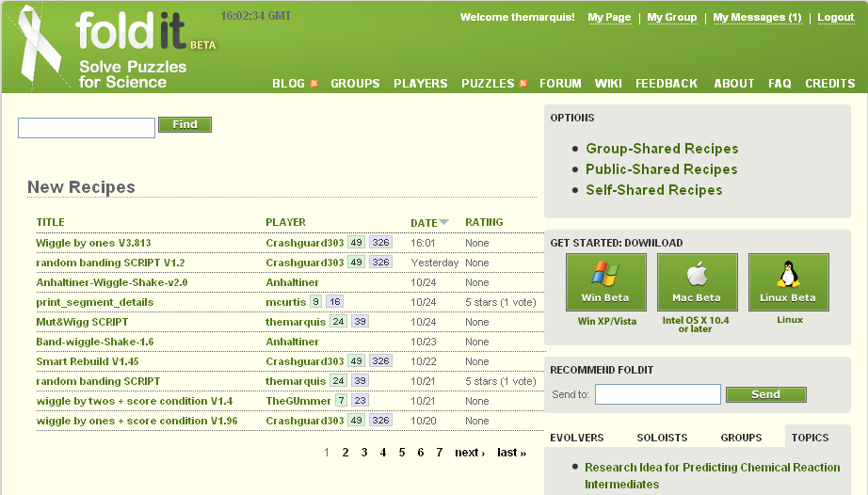Click the Find button
Viewport: 868px width, 495px height.
tap(185, 124)
